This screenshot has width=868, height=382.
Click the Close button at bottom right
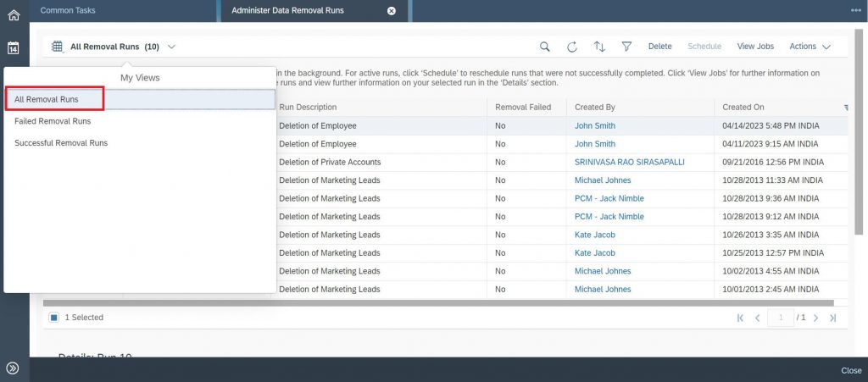tap(851, 370)
